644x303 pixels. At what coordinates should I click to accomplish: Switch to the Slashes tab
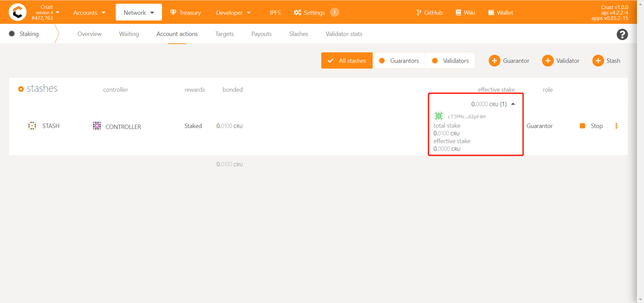coord(299,34)
